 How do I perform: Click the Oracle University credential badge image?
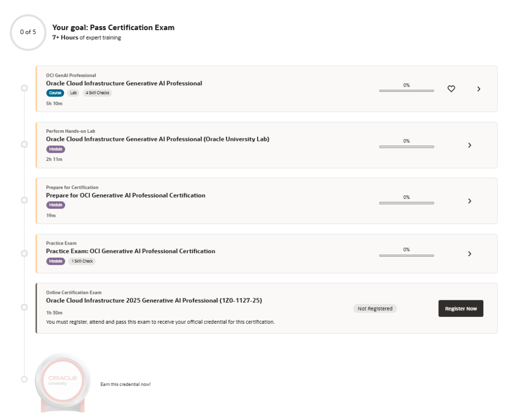(63, 382)
